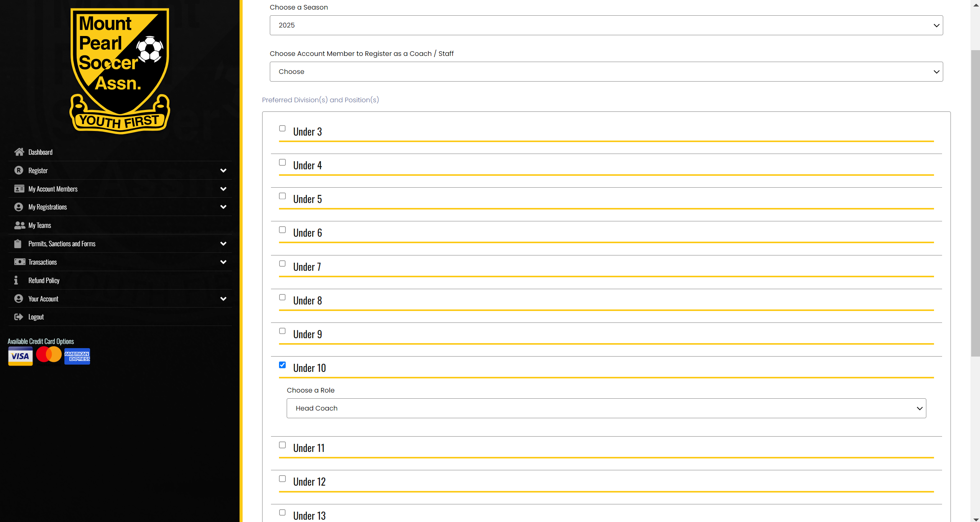
Task: Open My Teams menu item
Action: pos(120,225)
